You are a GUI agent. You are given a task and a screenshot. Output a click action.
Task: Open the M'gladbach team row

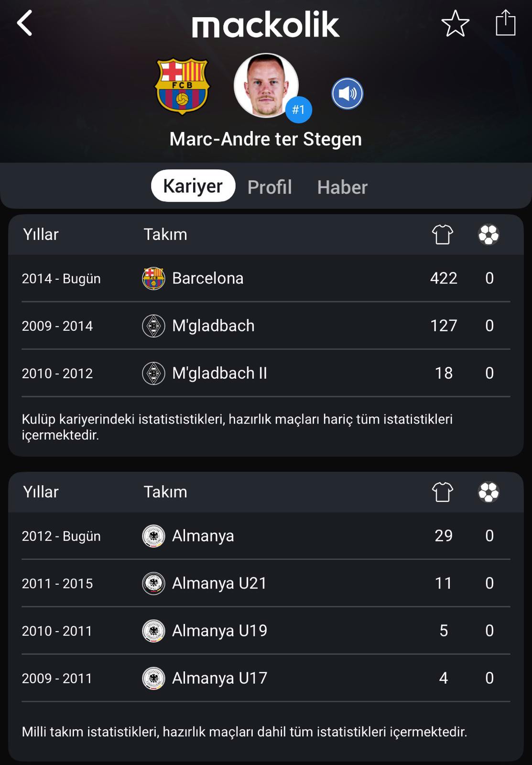click(266, 326)
